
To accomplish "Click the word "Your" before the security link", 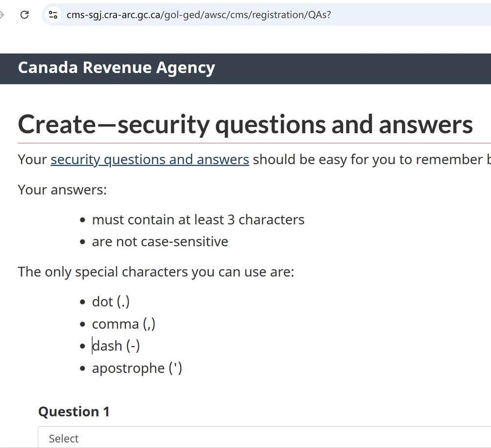I will coord(32,159).
